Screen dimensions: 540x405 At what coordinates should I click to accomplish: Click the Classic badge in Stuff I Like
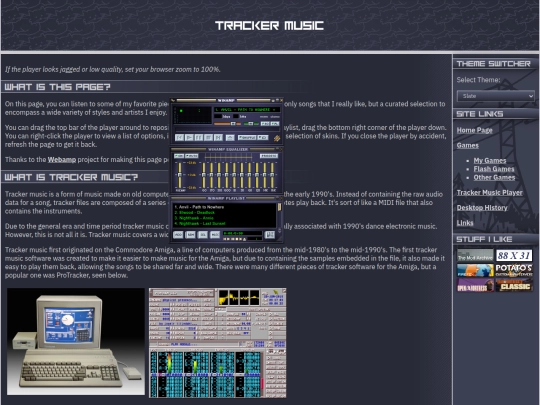(x=514, y=285)
